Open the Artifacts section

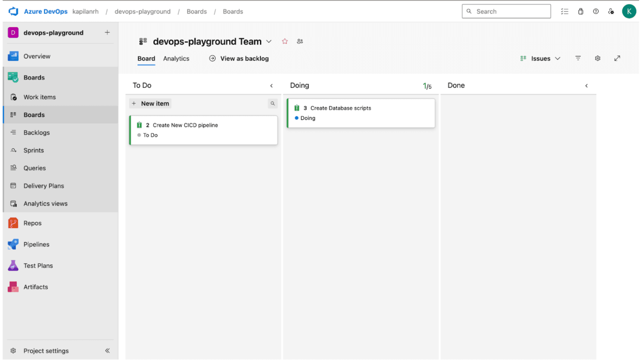35,287
